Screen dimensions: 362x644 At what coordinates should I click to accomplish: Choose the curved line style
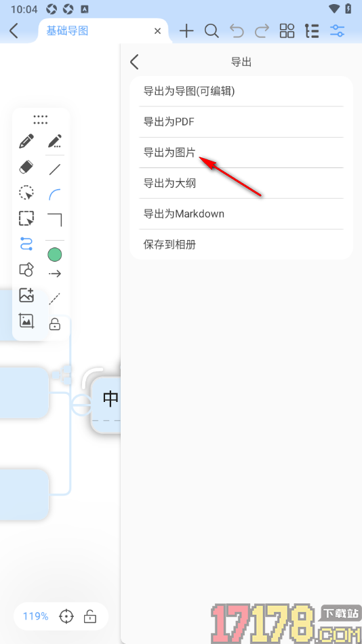pyautogui.click(x=55, y=195)
